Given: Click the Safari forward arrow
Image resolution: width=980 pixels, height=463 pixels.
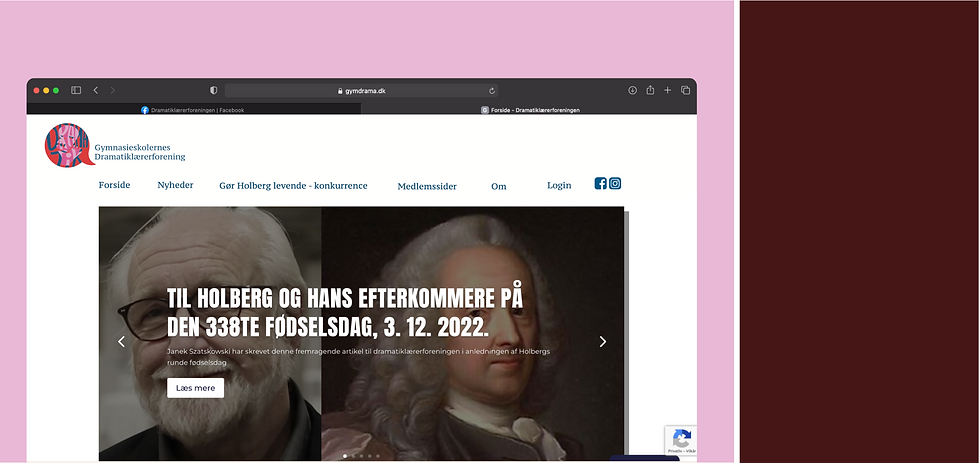Looking at the screenshot, I should click(x=112, y=91).
